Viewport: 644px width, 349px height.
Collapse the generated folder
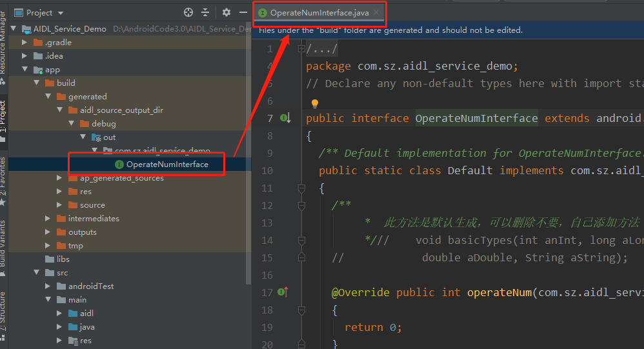point(48,97)
